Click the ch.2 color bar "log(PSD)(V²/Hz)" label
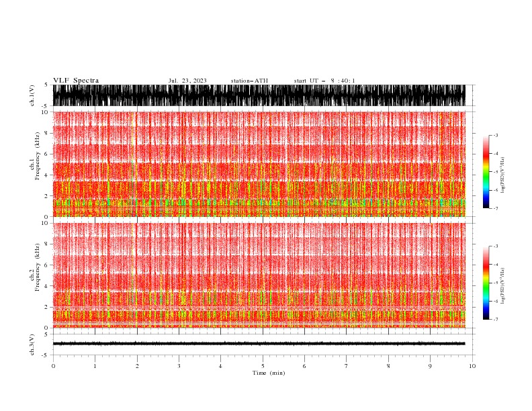Image resolution: width=532 pixels, height=411 pixels. tap(502, 286)
